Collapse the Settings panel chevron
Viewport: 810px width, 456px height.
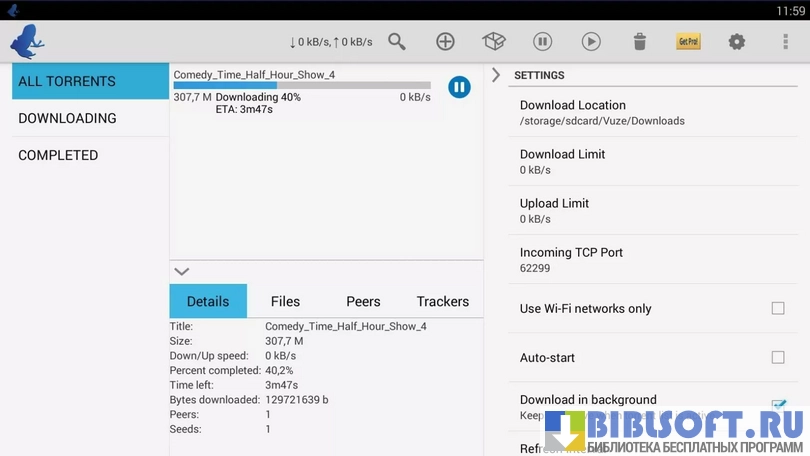point(496,75)
